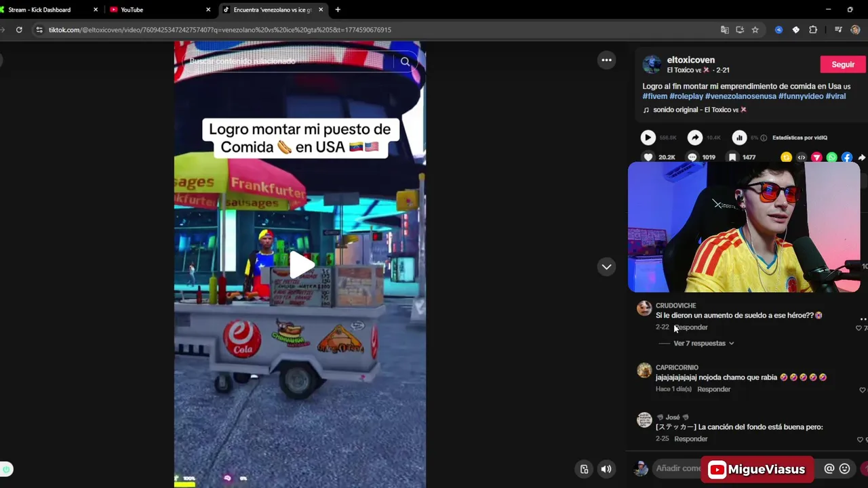Click the vidIQ views play icon

pos(648,138)
